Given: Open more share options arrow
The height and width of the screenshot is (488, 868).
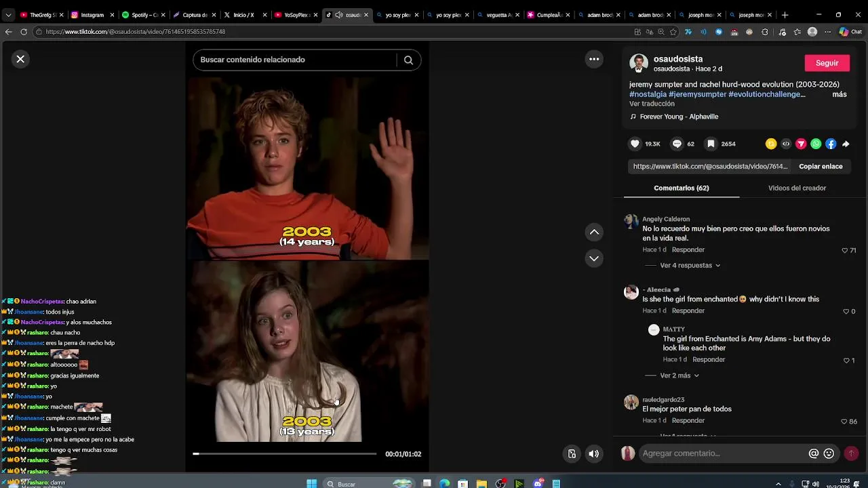Looking at the screenshot, I should (846, 144).
